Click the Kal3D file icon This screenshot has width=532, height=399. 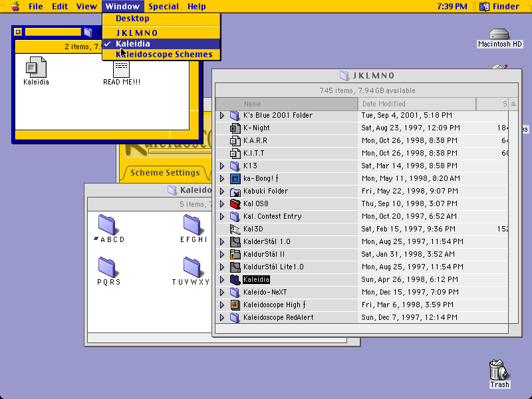pyautogui.click(x=235, y=229)
